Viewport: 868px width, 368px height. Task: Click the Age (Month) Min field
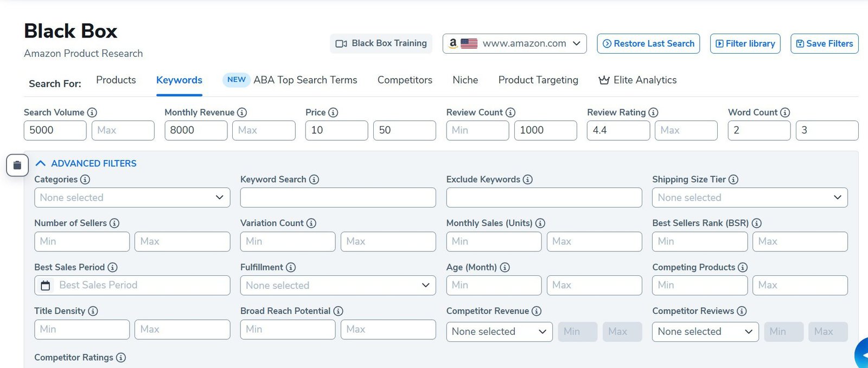(494, 286)
